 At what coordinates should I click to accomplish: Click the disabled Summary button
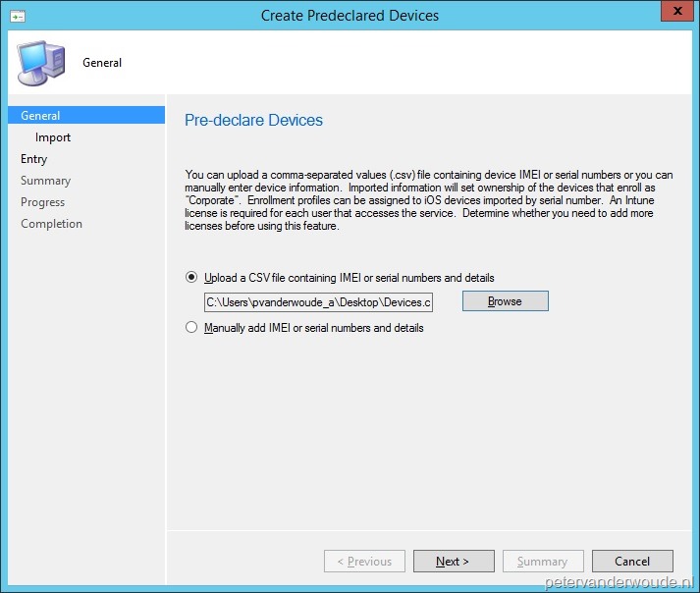tap(543, 562)
